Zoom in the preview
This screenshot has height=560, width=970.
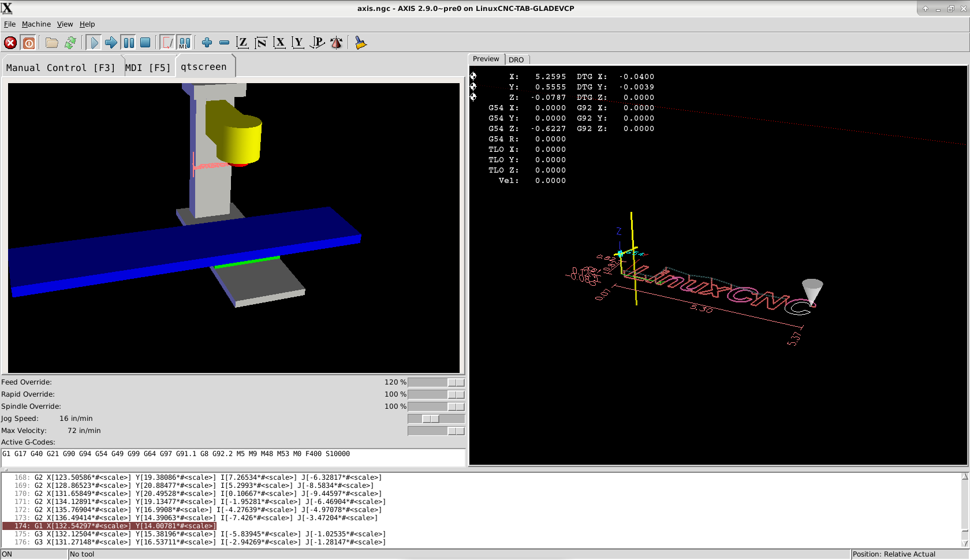pyautogui.click(x=207, y=43)
